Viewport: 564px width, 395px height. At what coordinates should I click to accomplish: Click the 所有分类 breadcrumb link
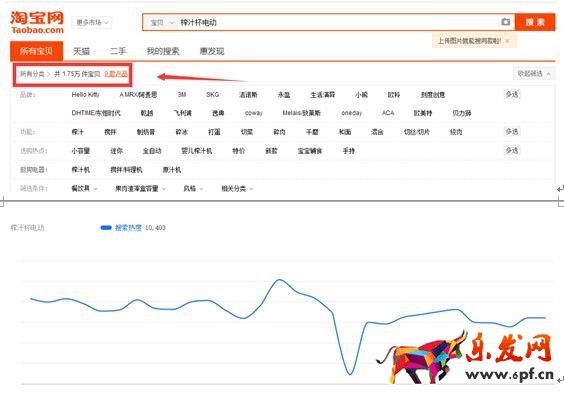point(32,74)
